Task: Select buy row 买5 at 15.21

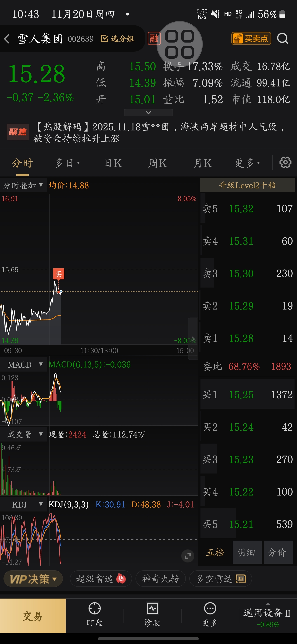Action: tap(247, 524)
